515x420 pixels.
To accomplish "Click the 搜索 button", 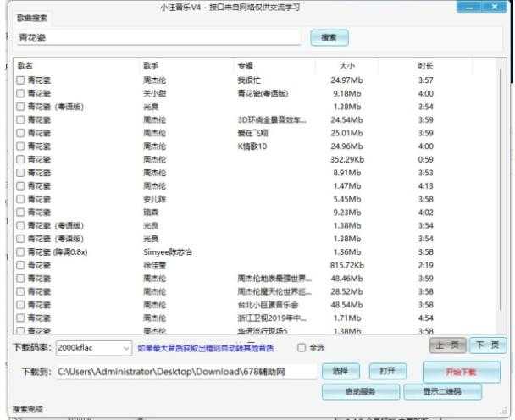I will pos(329,37).
